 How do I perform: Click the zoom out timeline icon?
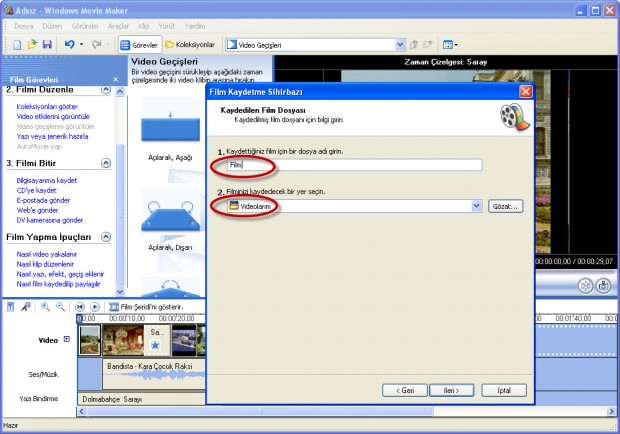pos(60,307)
